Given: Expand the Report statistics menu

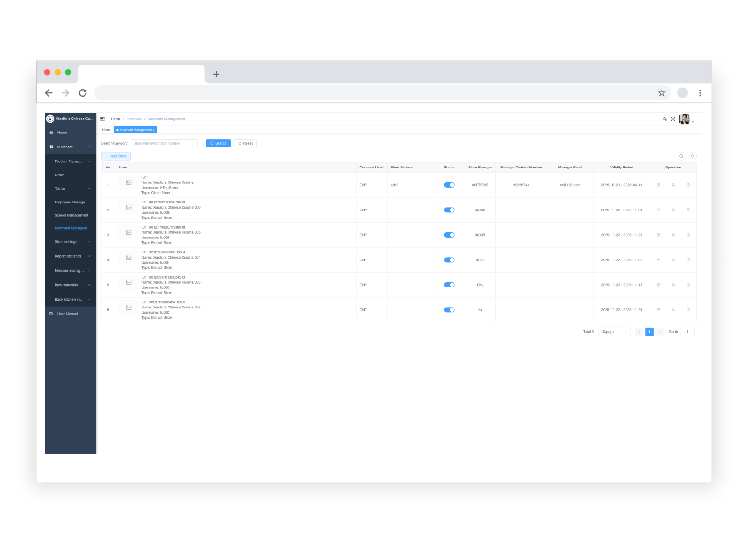Looking at the screenshot, I should 67,256.
